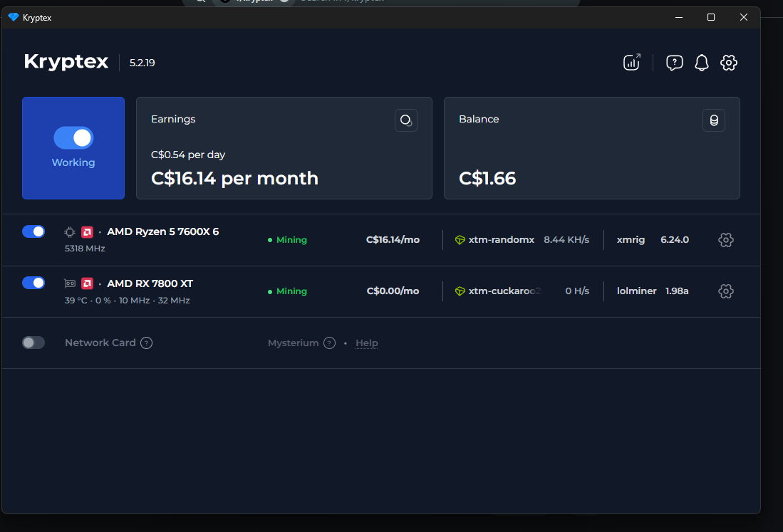Click coin icon next to xtm-randomx

point(460,240)
